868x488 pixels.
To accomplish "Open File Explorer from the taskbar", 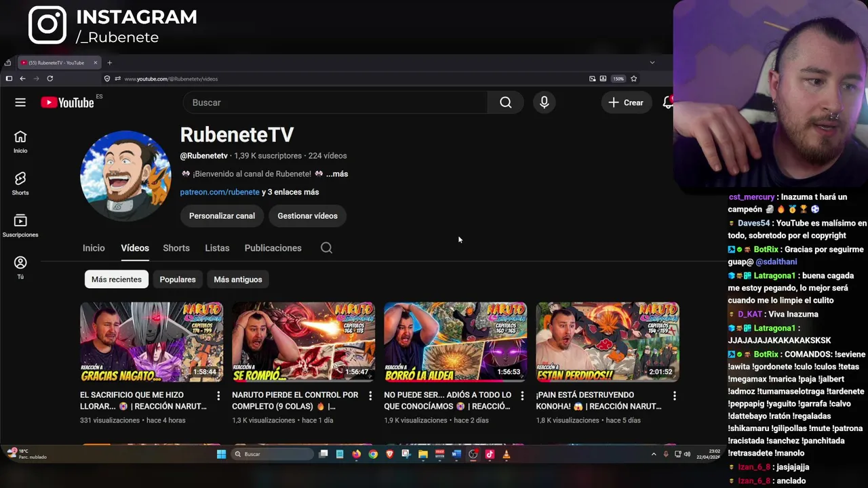I will [x=423, y=454].
